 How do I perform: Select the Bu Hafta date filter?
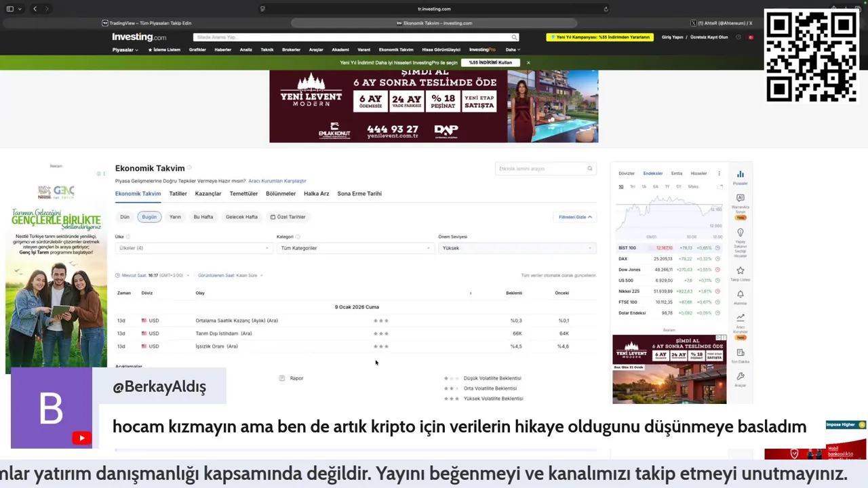203,217
